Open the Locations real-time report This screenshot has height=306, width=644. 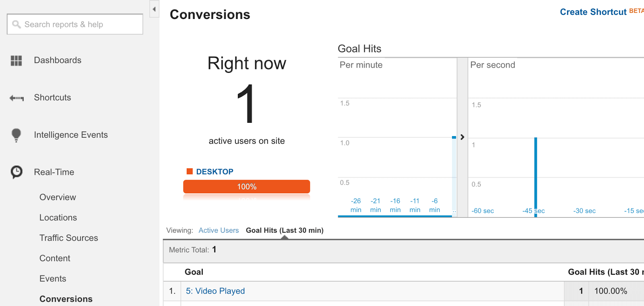click(58, 218)
